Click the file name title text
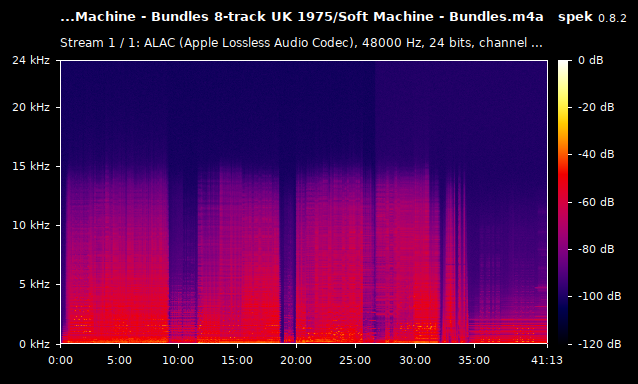This screenshot has width=638, height=384. pyautogui.click(x=302, y=17)
